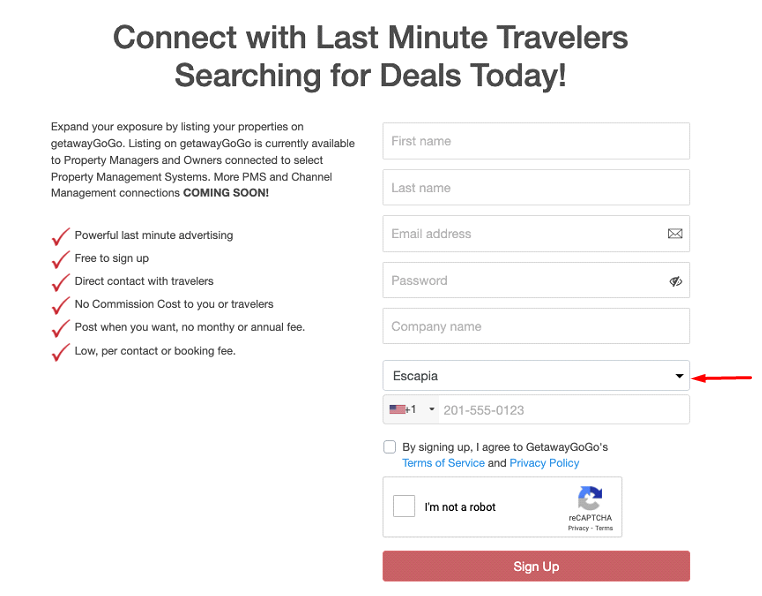Click checkmark beside Free to sign up
The image size is (762, 596).
61,259
